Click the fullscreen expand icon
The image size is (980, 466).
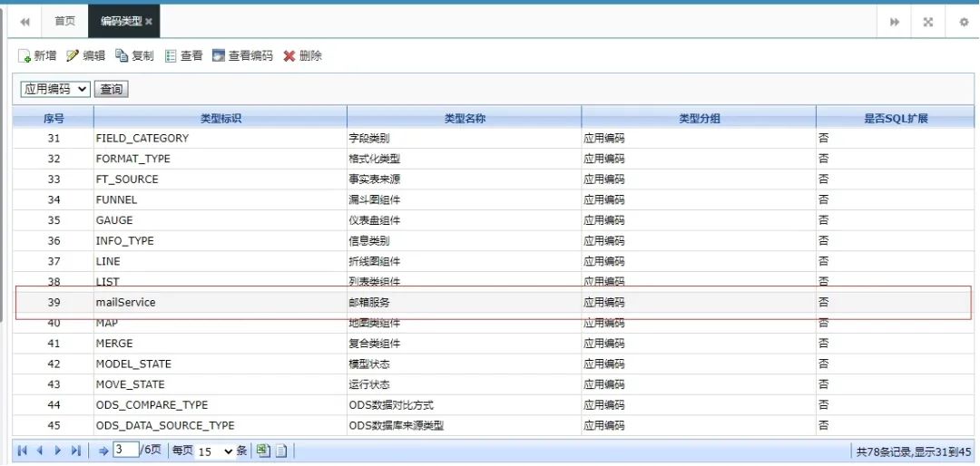(x=928, y=22)
